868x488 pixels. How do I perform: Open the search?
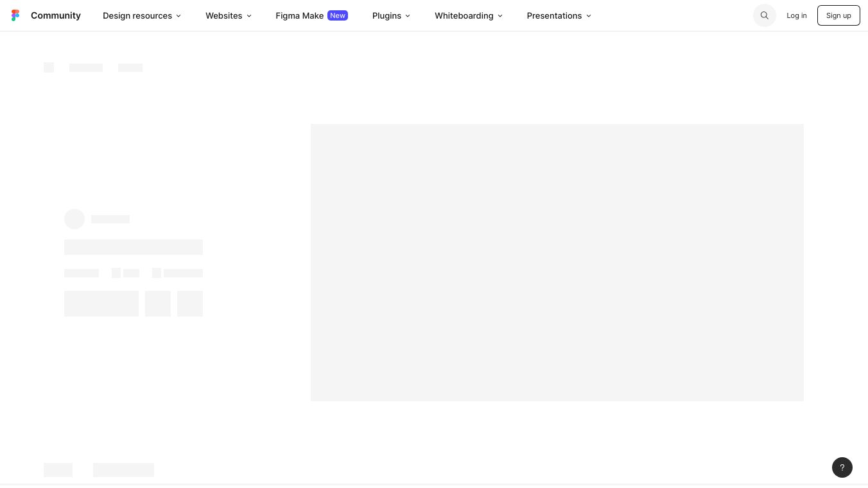pyautogui.click(x=764, y=15)
